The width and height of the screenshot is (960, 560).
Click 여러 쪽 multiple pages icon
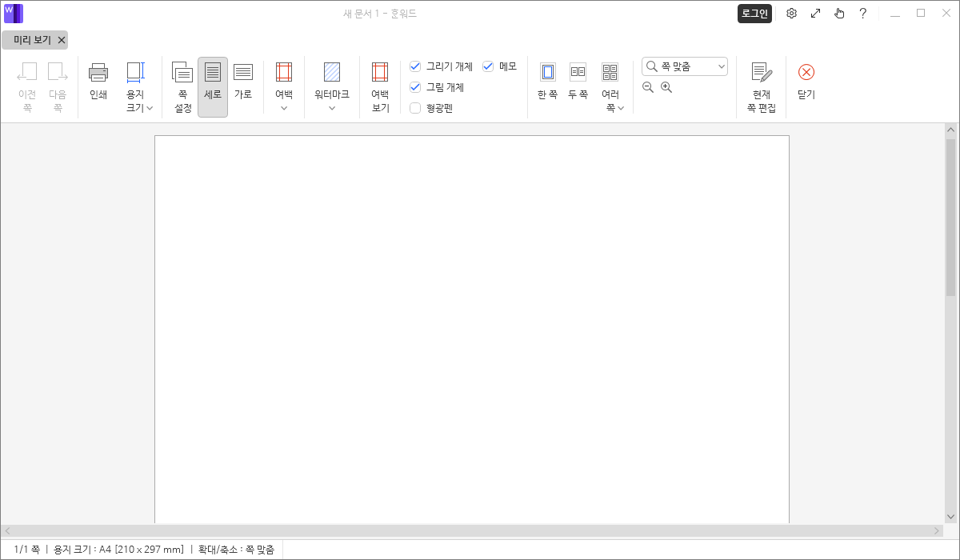[x=610, y=73]
